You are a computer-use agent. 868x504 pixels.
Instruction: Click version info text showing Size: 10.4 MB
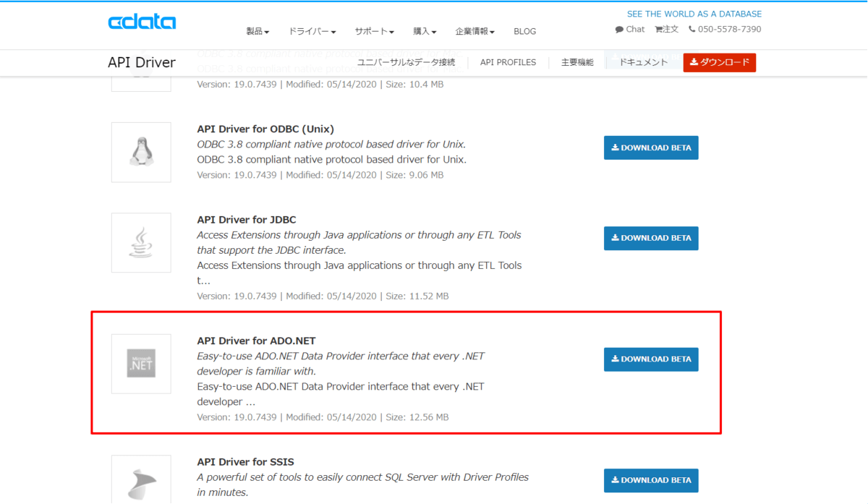(x=320, y=85)
